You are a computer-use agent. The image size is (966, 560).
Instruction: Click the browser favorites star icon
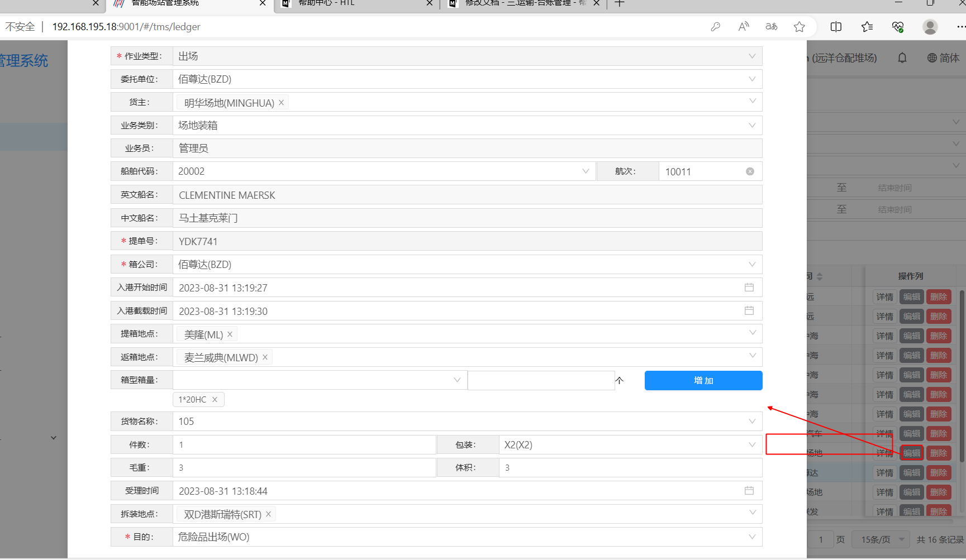(x=800, y=27)
